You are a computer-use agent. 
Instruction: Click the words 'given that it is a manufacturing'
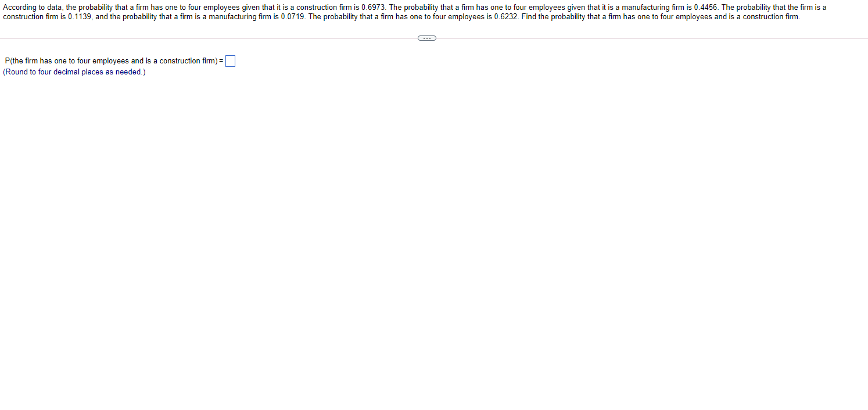click(x=618, y=8)
